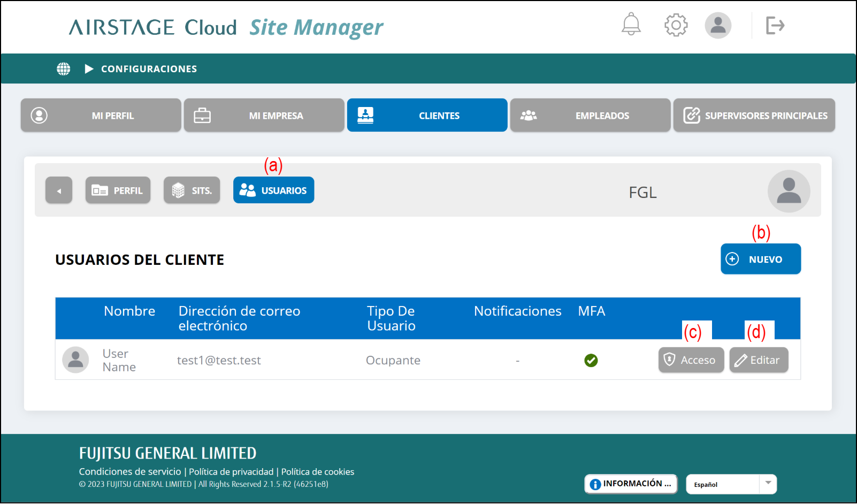Click the globe icon in navigation bar
Viewport: 857px width, 504px height.
click(64, 69)
